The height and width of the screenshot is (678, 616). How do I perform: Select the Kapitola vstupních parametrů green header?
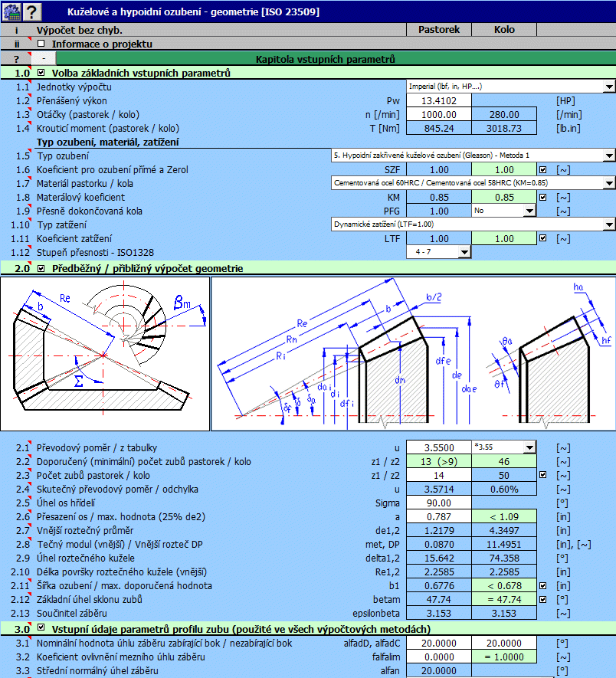(336, 59)
